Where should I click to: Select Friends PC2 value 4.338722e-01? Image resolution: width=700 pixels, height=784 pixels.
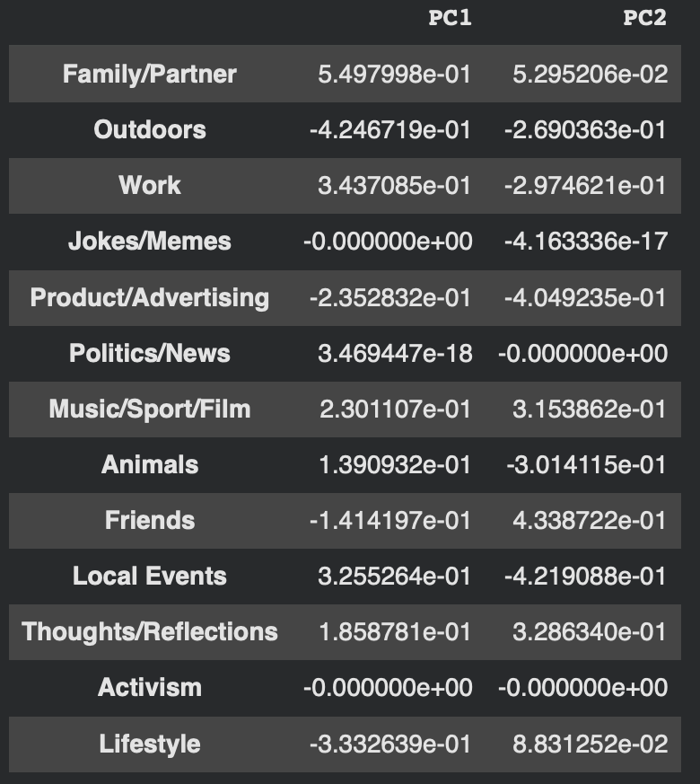coord(589,520)
